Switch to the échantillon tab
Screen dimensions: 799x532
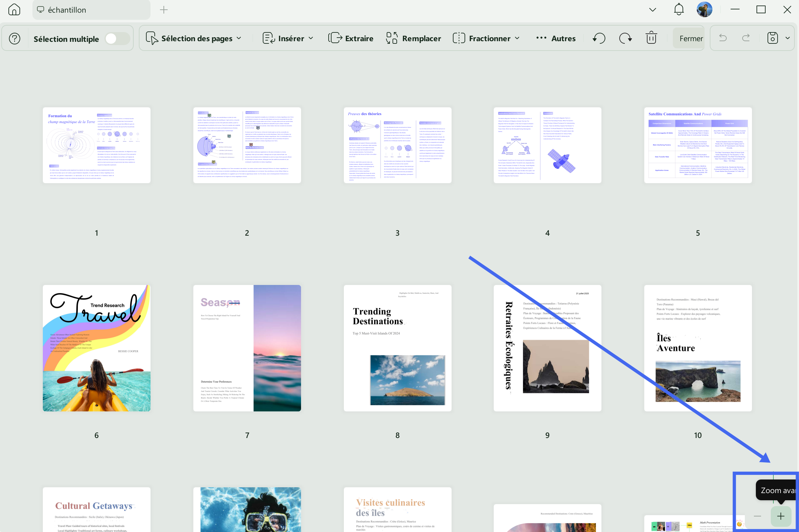pyautogui.click(x=91, y=10)
